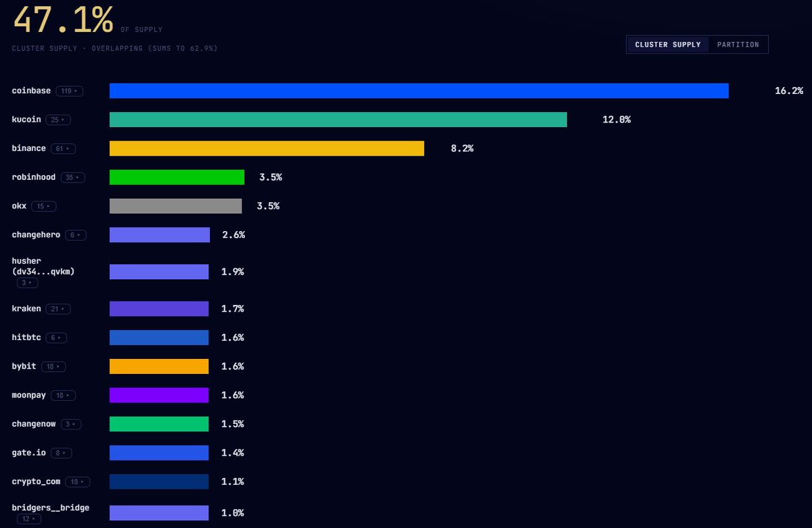Screen dimensions: 812x528
Task: Expand the husher count badge
Action: click(x=28, y=283)
